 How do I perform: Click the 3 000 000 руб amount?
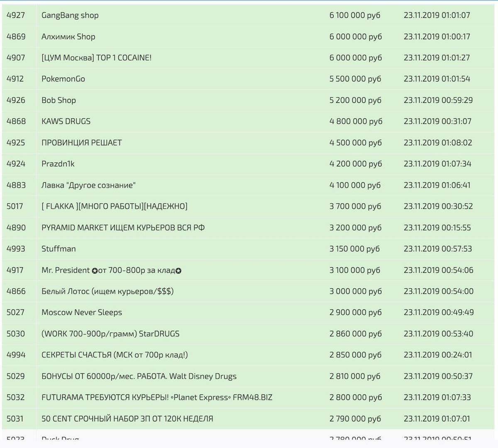point(356,291)
